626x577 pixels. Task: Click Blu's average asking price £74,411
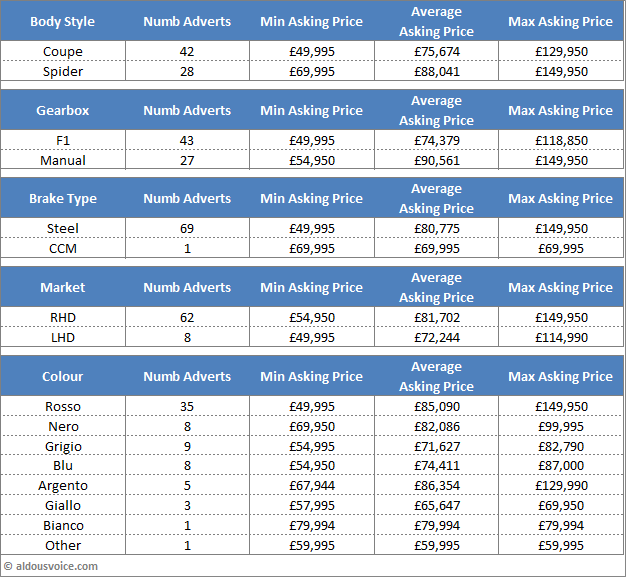pos(436,465)
